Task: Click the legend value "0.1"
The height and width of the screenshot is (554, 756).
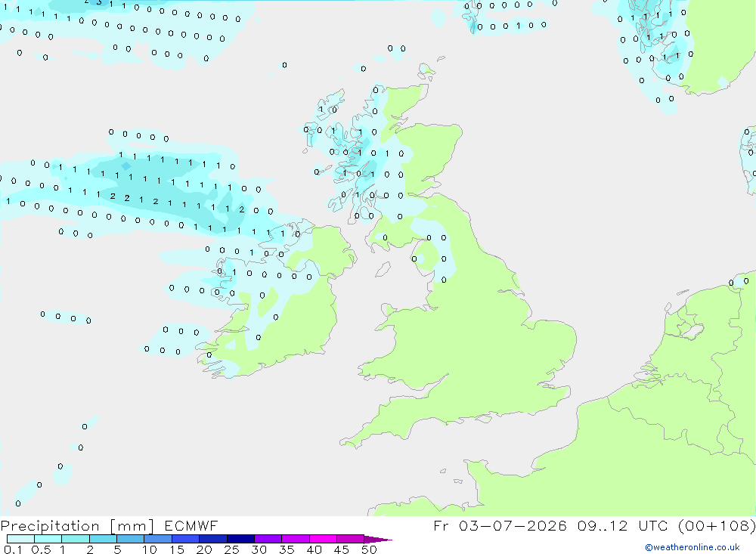Action: [x=13, y=549]
